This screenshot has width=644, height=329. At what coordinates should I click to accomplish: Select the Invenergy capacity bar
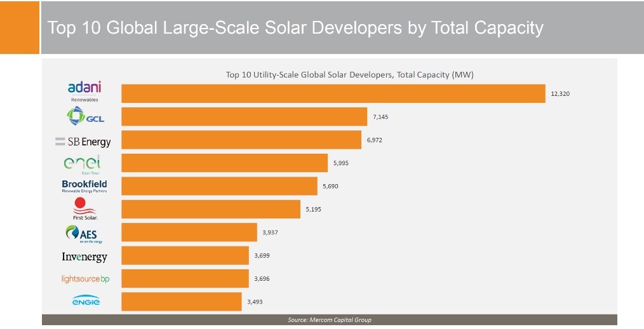(185, 255)
